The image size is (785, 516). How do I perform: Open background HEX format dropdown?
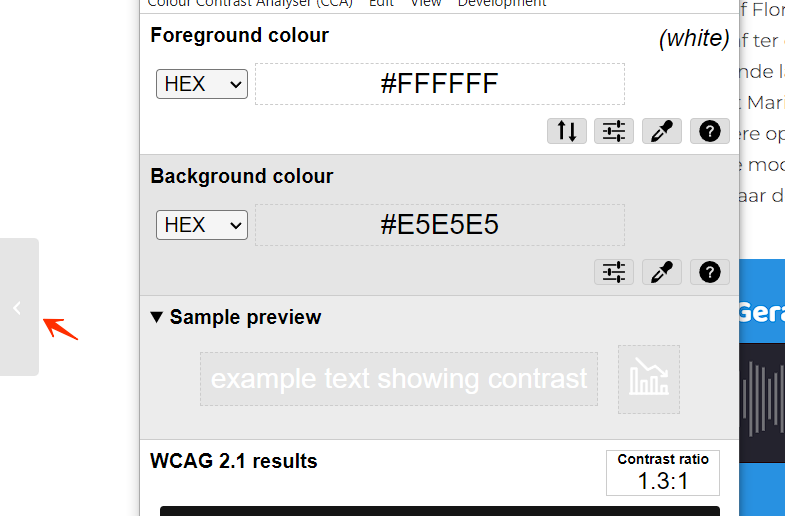pyautogui.click(x=201, y=225)
